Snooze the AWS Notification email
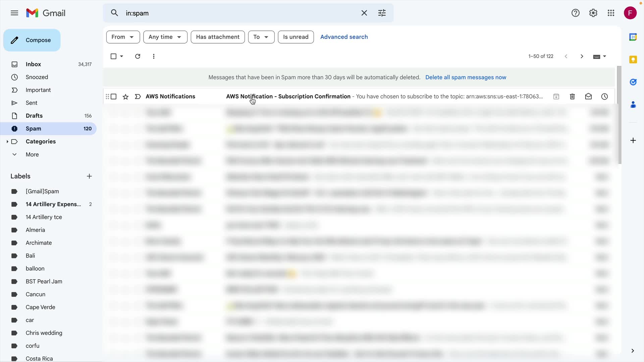This screenshot has height=362, width=644. (x=604, y=97)
